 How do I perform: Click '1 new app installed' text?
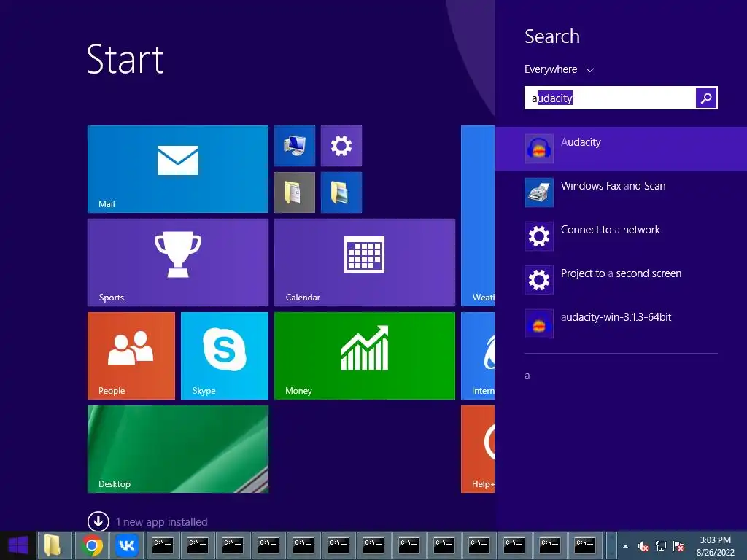(161, 522)
